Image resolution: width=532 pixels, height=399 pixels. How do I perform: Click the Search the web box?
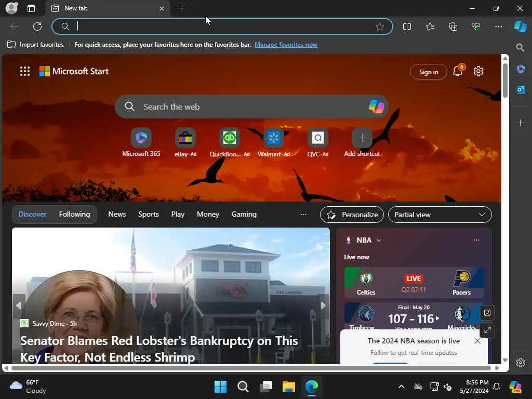[x=252, y=107]
